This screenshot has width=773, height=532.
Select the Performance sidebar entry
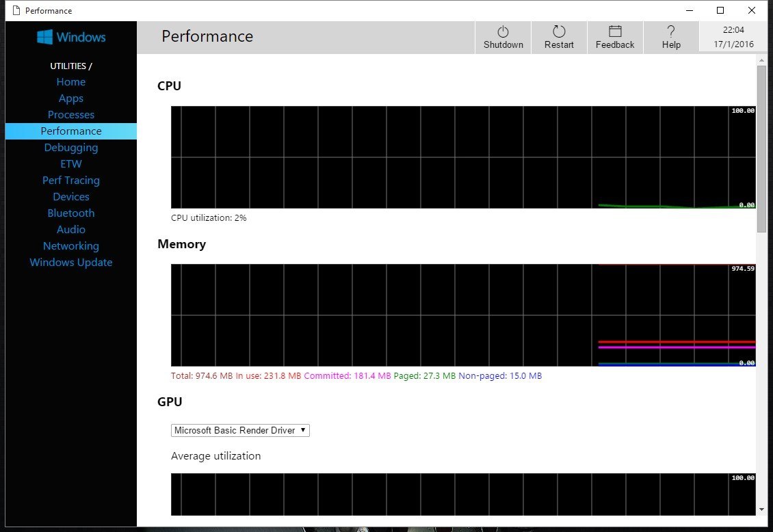(x=70, y=131)
